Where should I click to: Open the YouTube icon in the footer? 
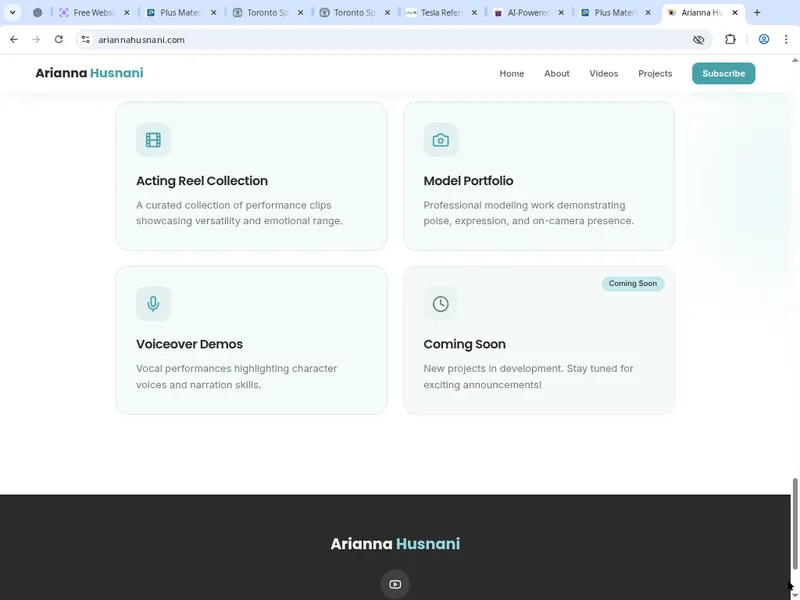click(x=395, y=584)
